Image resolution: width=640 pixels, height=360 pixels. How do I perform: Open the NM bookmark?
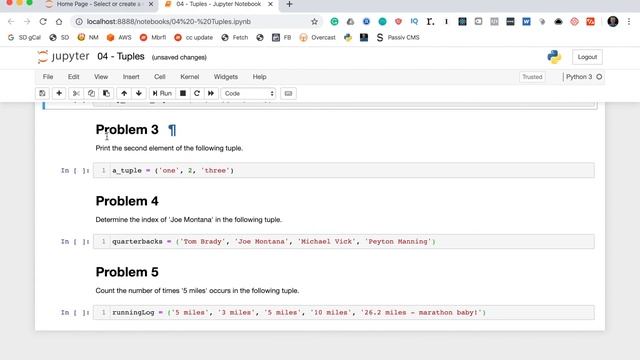click(88, 38)
